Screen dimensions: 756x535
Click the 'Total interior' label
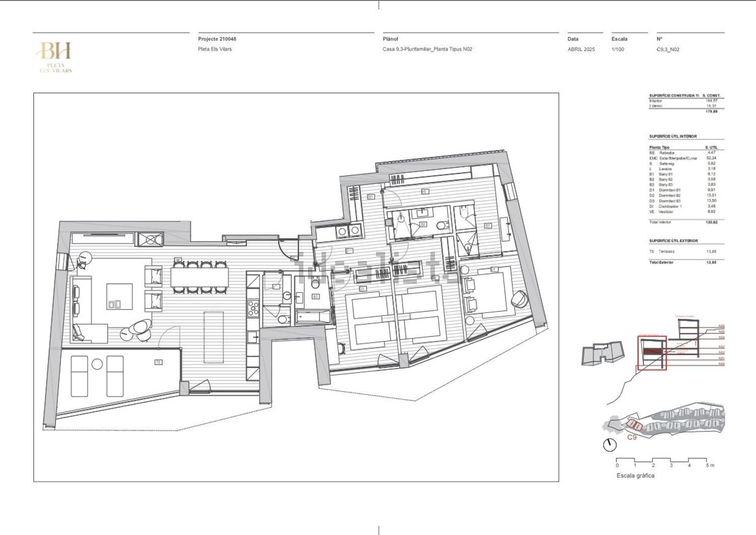click(x=661, y=222)
